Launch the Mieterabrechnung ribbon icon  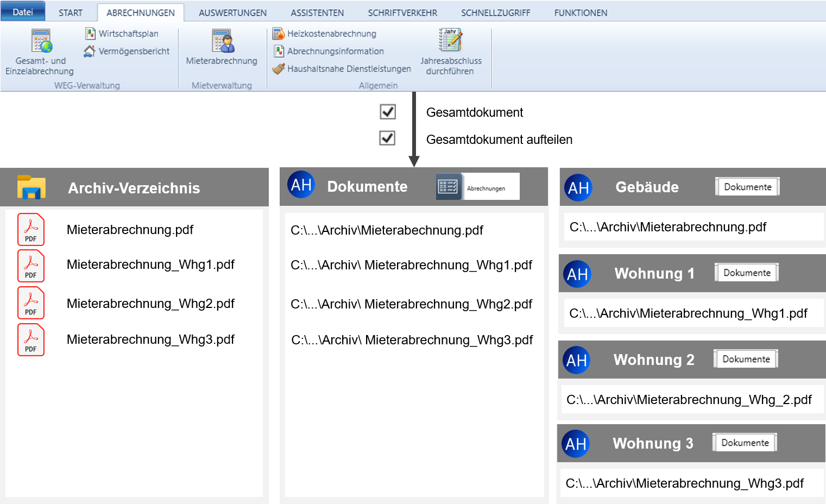point(223,41)
